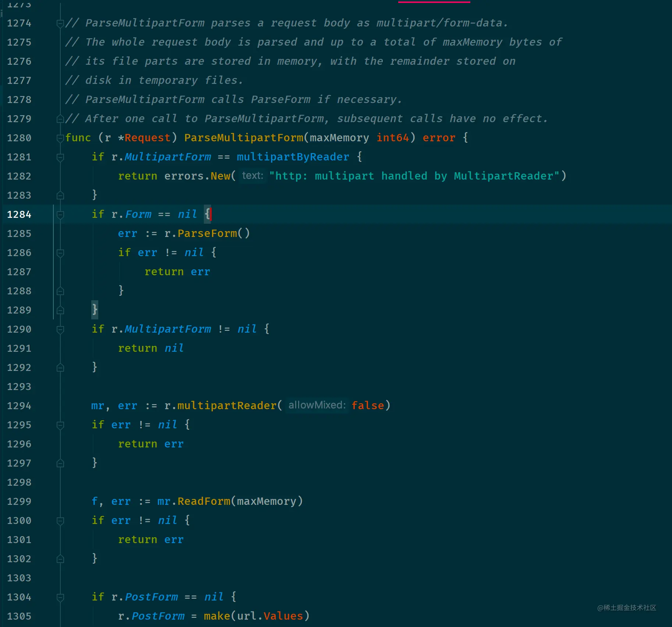Fold the if block at line 1281

pyautogui.click(x=60, y=157)
